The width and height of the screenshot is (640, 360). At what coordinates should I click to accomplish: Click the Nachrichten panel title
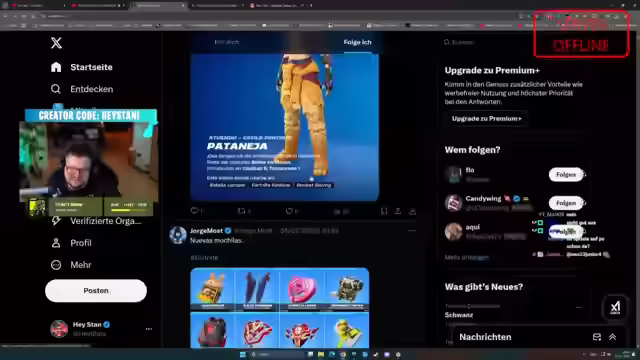coord(485,337)
